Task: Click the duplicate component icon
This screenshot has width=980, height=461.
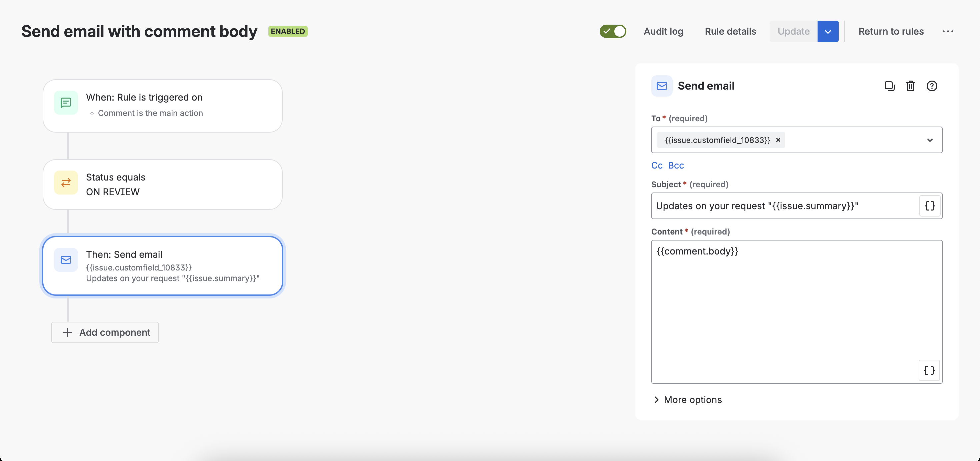Action: [889, 86]
